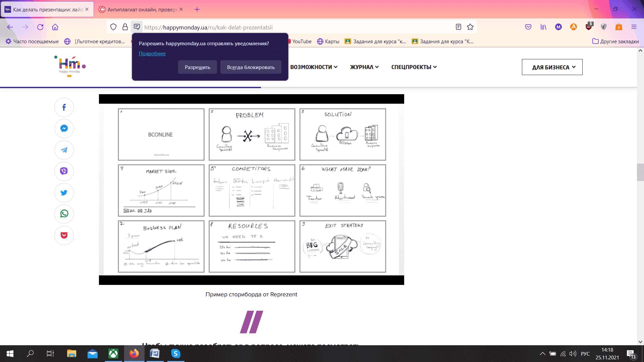The width and height of the screenshot is (644, 362).
Task: Reload the current page
Action: coord(40,27)
